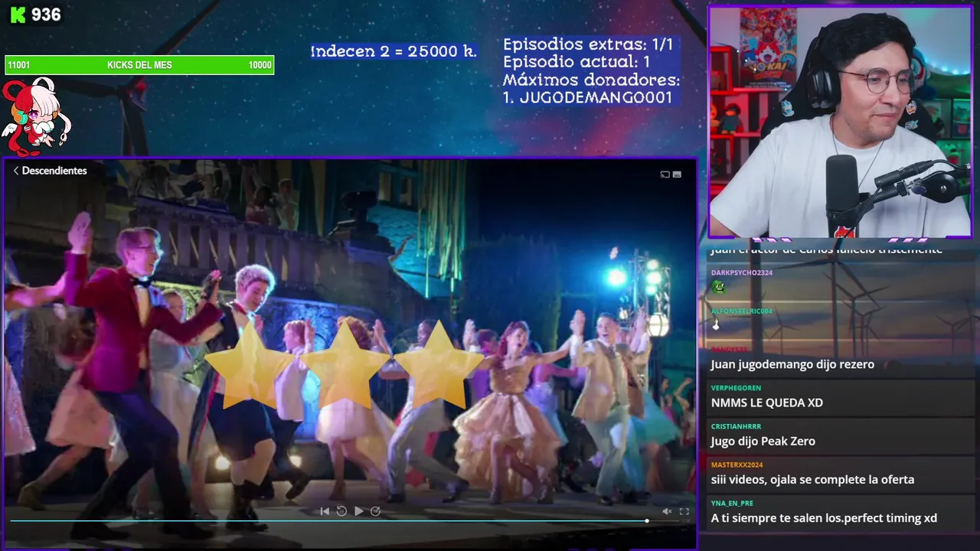Click the webcam feed of the streamer
The height and width of the screenshot is (551, 980).
840,122
